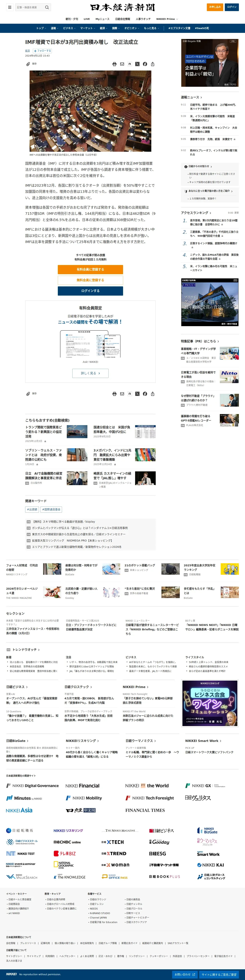Click the note share icon above the article photo

(130, 64)
